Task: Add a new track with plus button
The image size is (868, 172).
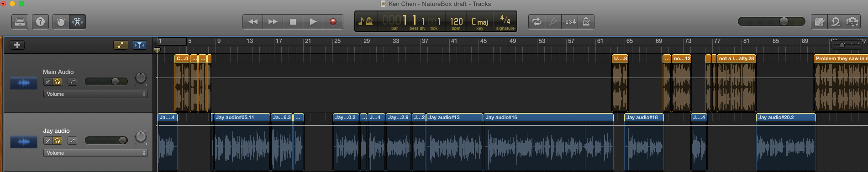Action: click(x=17, y=45)
